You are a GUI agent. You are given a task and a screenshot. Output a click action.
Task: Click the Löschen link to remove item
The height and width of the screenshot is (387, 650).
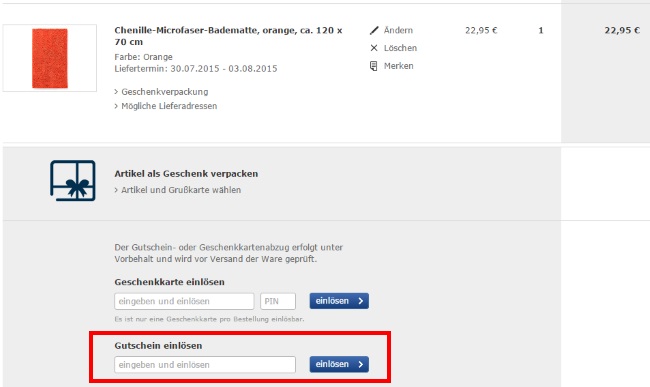(x=400, y=48)
